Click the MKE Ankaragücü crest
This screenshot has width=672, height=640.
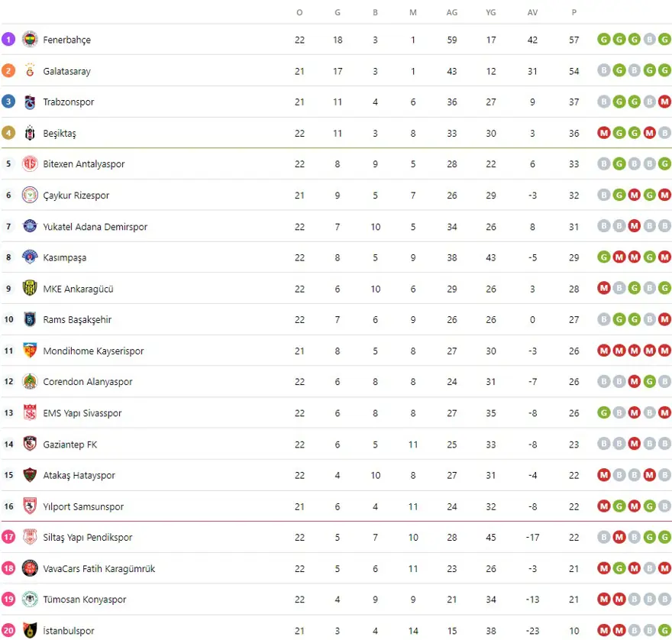point(30,289)
